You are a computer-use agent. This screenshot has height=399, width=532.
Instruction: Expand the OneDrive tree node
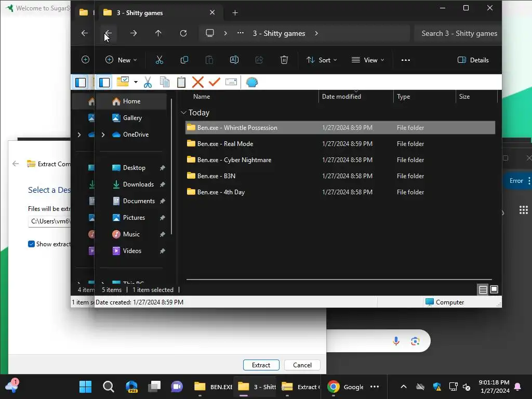pos(103,135)
